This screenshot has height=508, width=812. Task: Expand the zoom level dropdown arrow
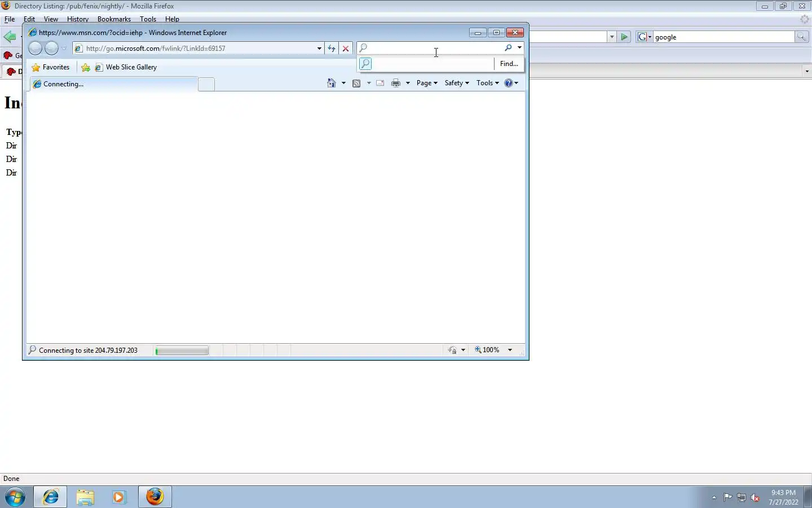[x=510, y=350]
